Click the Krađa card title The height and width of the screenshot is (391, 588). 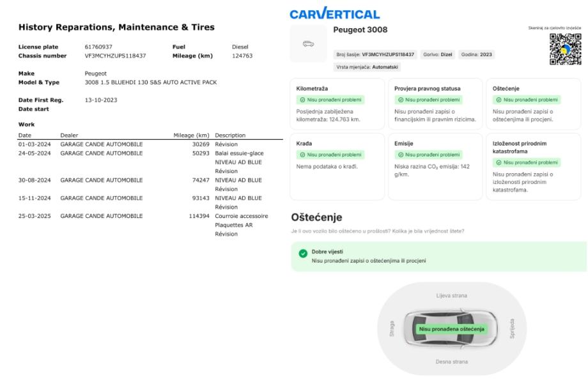304,143
